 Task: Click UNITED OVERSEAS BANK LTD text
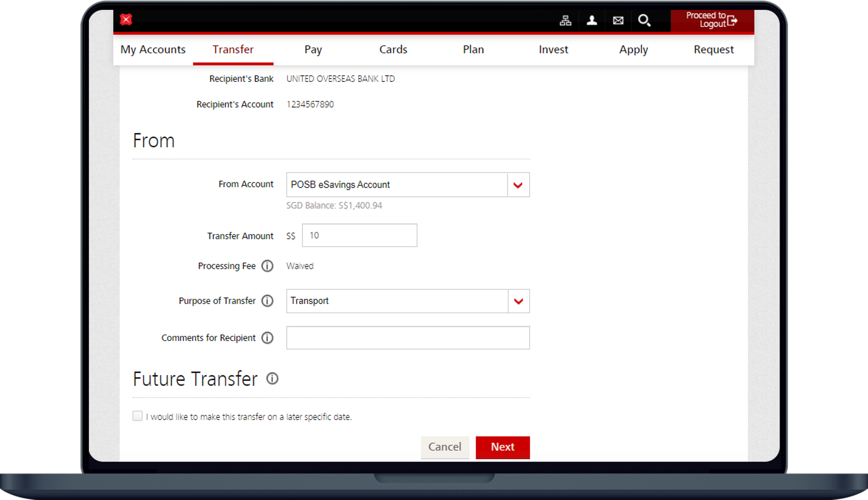[341, 79]
